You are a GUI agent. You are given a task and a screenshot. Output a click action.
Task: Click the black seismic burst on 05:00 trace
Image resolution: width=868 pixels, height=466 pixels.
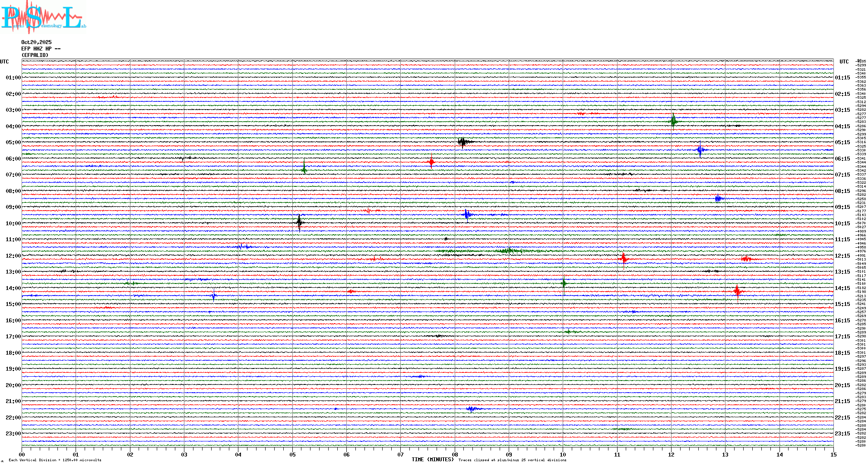[463, 142]
